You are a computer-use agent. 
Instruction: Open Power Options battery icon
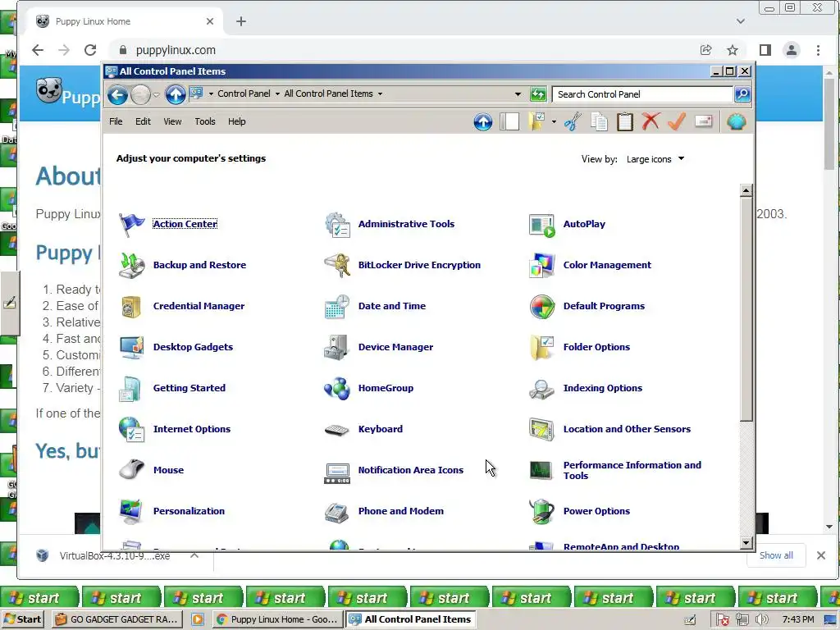(x=541, y=511)
